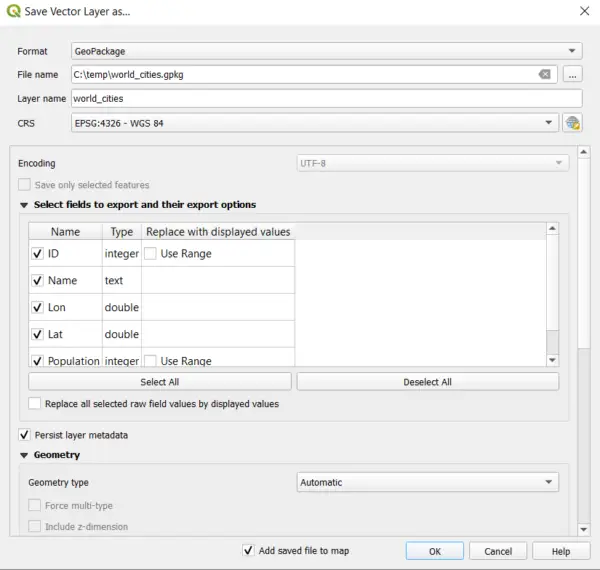Image resolution: width=600 pixels, height=570 pixels.
Task: Enable Use Range for ID field
Action: 150,254
